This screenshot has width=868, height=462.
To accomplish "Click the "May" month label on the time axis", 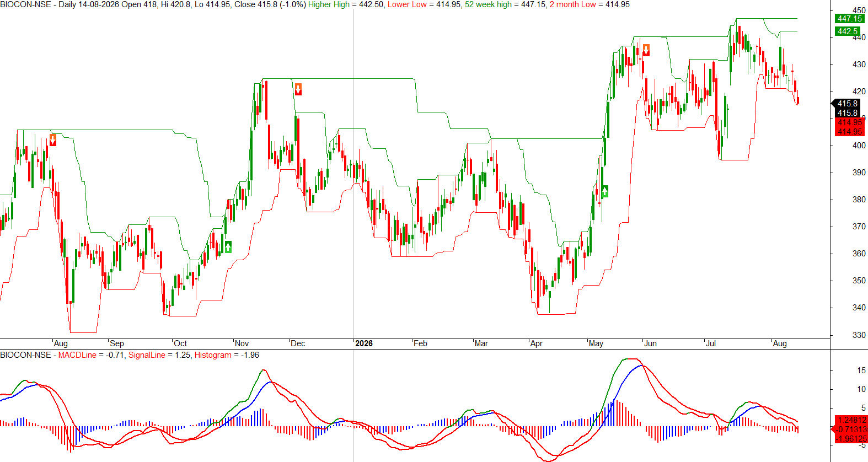I will 596,343.
